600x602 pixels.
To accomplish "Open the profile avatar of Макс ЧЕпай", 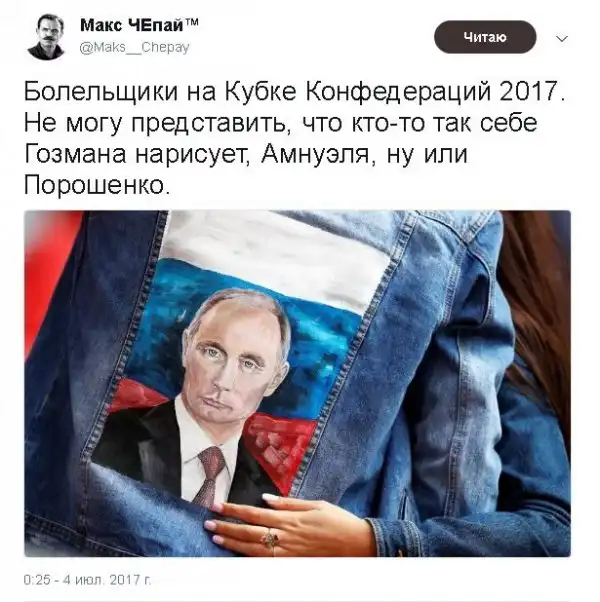I will tap(46, 37).
